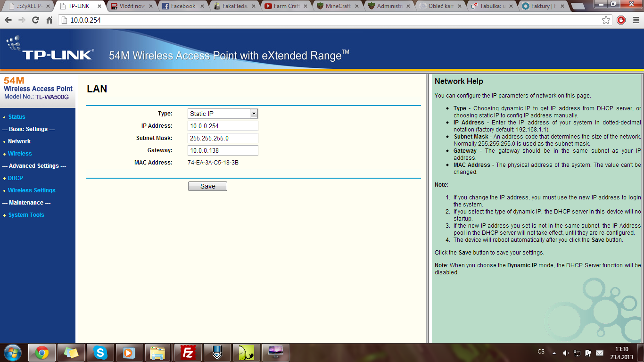Bookmark this page with the star

(x=606, y=20)
